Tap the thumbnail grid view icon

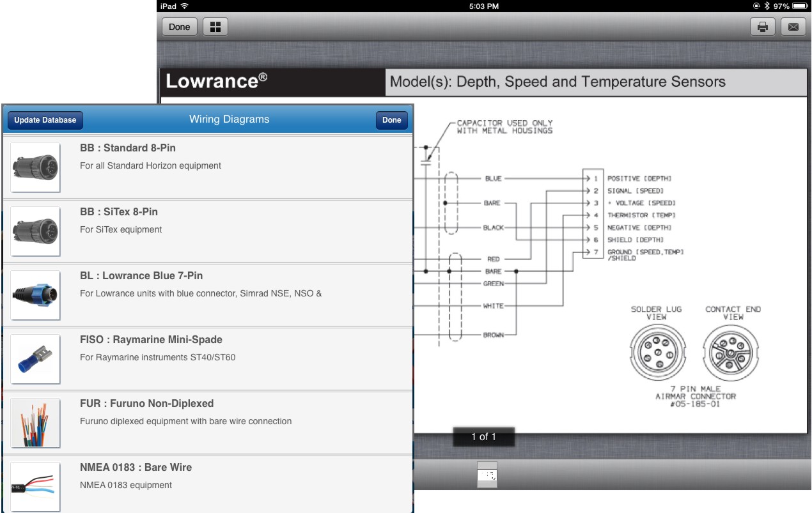click(x=215, y=27)
